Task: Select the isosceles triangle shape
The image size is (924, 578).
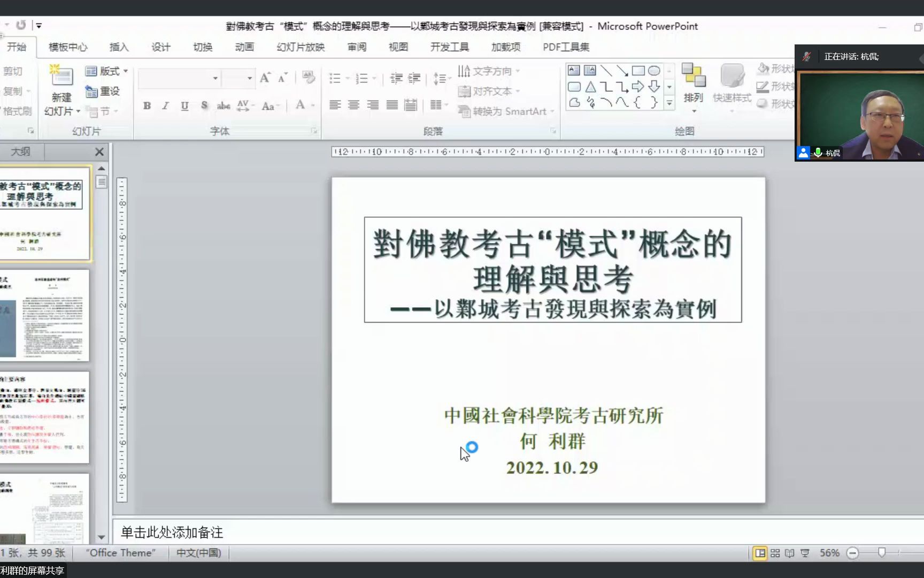Action: pyautogui.click(x=590, y=87)
